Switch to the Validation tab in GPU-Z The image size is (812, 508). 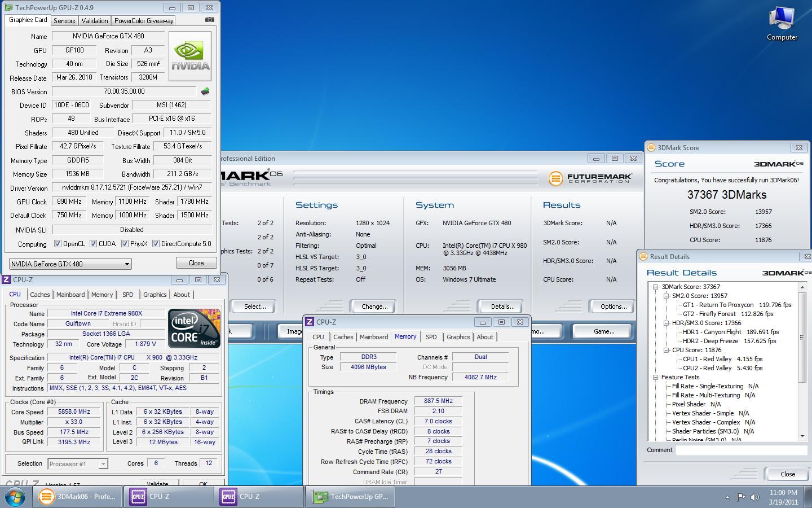click(x=95, y=21)
